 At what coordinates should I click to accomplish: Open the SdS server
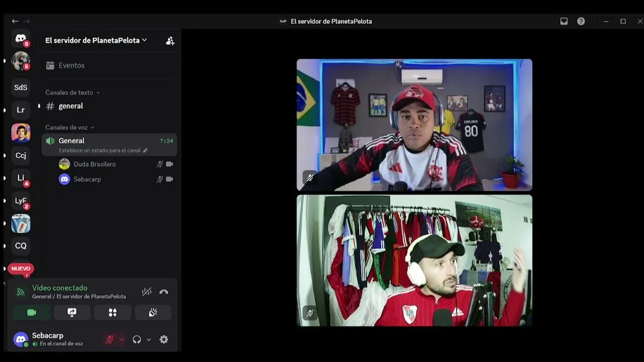tap(21, 87)
